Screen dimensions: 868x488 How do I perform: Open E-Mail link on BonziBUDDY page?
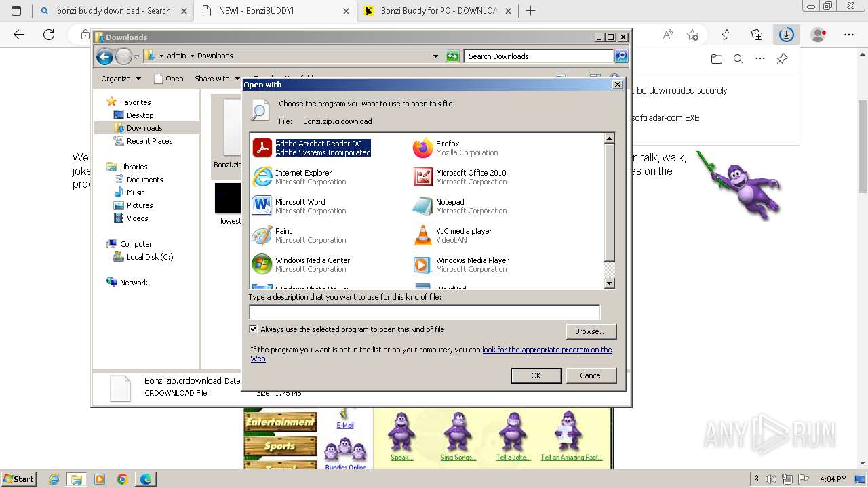pos(345,425)
